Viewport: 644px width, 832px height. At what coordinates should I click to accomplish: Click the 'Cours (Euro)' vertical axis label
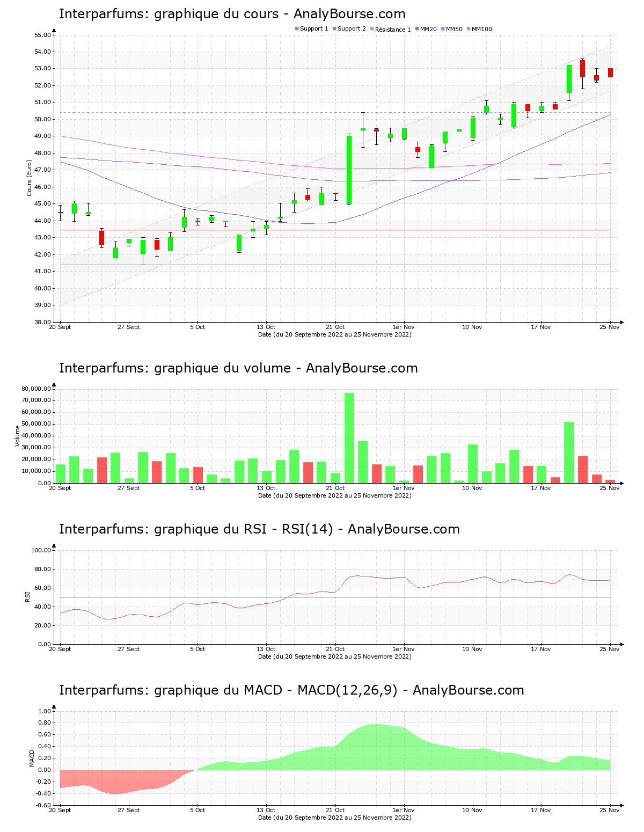30,178
